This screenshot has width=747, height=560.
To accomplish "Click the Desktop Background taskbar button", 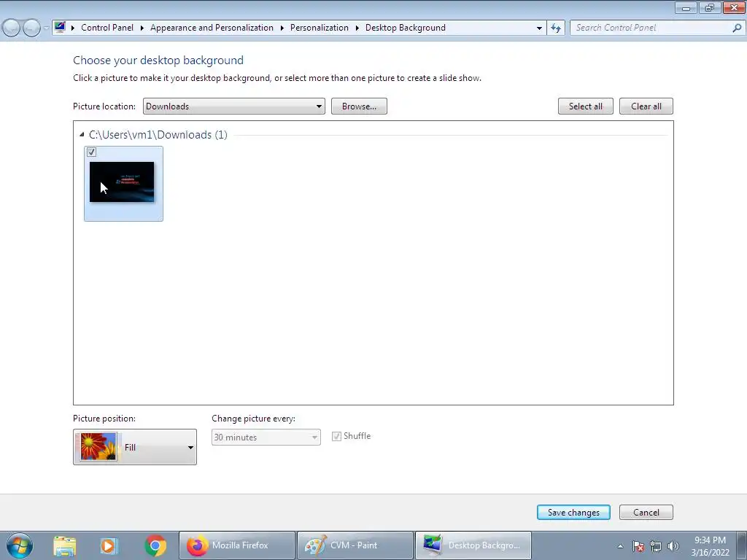I will [x=473, y=545].
